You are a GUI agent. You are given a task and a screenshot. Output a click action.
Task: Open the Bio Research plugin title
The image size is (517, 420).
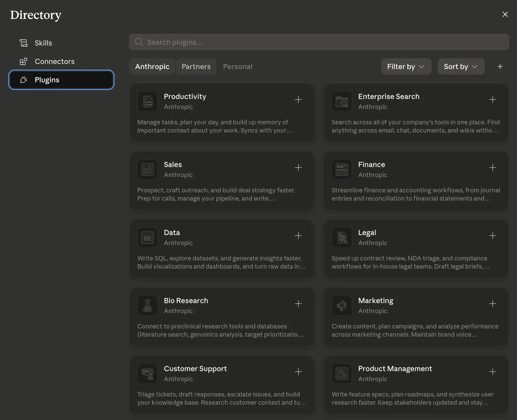click(186, 301)
